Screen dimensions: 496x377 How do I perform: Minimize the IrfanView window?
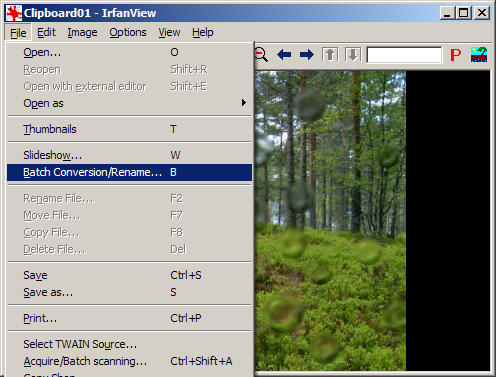pyautogui.click(x=447, y=13)
